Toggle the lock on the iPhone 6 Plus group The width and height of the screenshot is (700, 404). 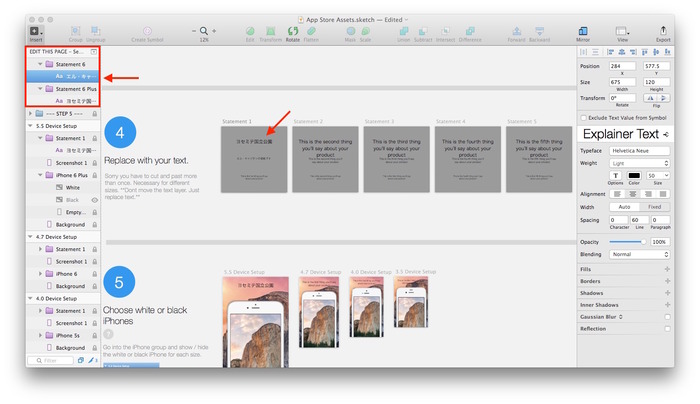(x=95, y=175)
